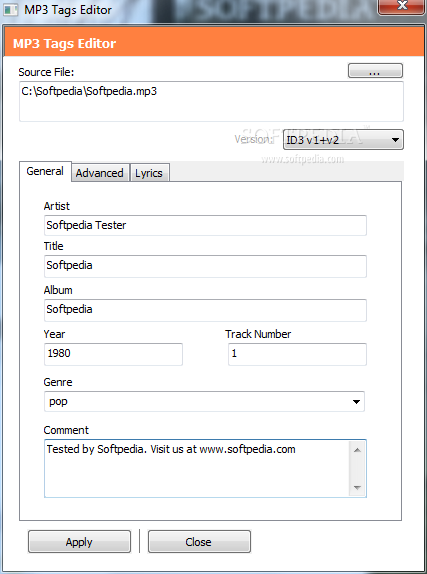Image resolution: width=427 pixels, height=574 pixels.
Task: Click the MP3 Tags Editor title bar icon
Action: coord(10,10)
